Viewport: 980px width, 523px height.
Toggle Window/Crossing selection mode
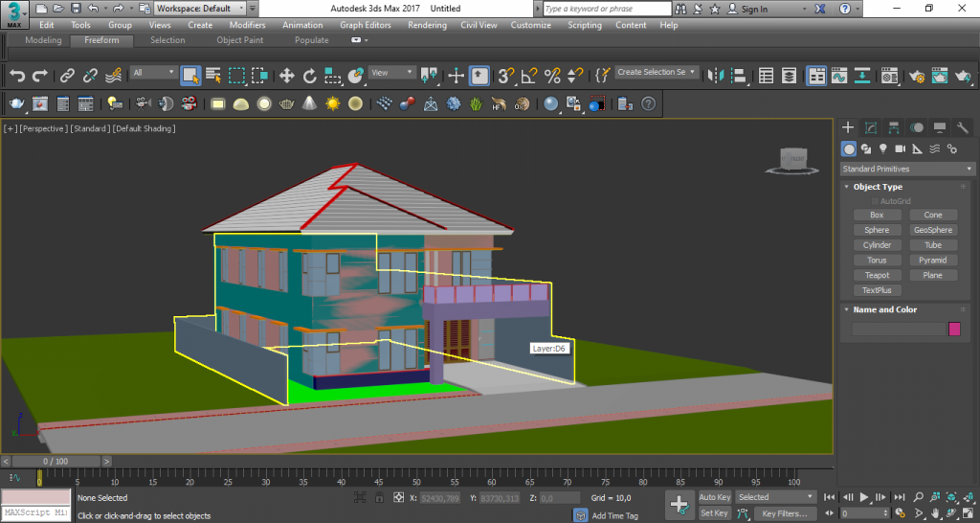(x=259, y=76)
